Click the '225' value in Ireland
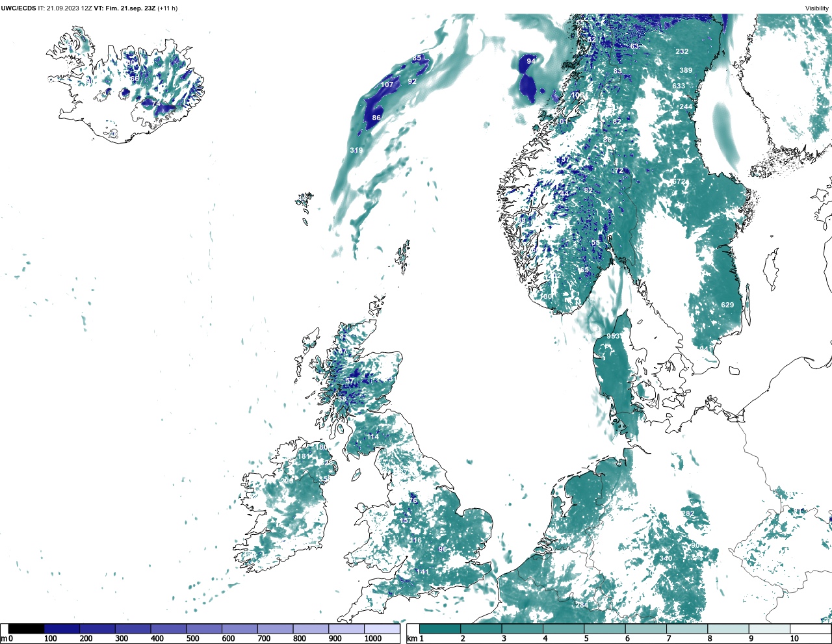Image resolution: width=832 pixels, height=644 pixels. click(x=287, y=482)
